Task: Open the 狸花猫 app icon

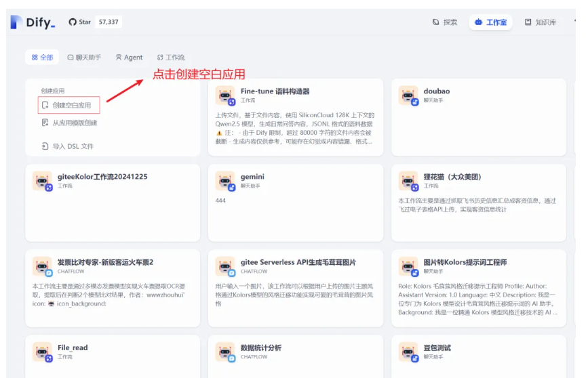Action: 408,181
